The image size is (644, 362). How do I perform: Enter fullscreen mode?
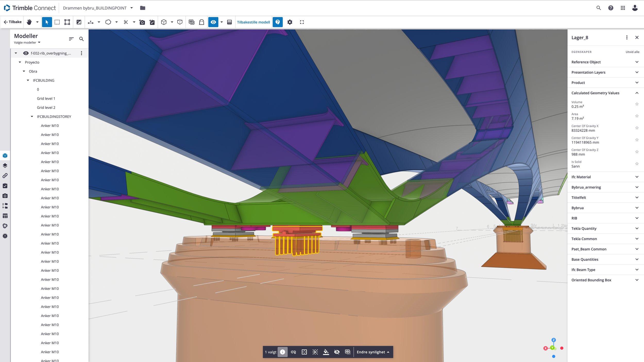point(302,22)
